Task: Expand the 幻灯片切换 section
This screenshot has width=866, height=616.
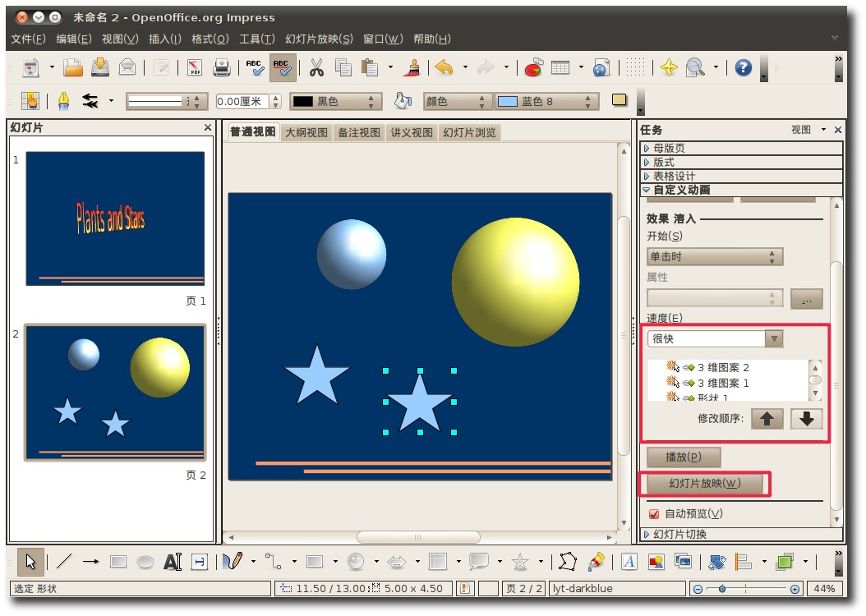Action: coord(741,535)
